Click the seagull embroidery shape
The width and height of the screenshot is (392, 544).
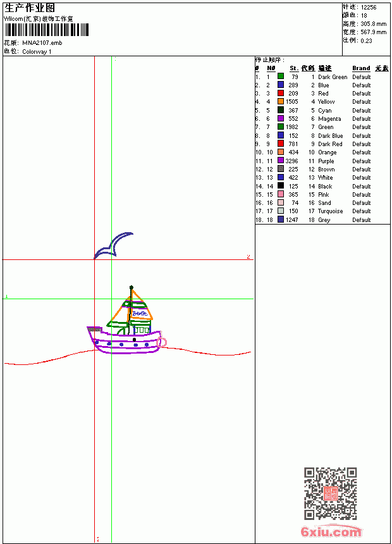tap(113, 245)
